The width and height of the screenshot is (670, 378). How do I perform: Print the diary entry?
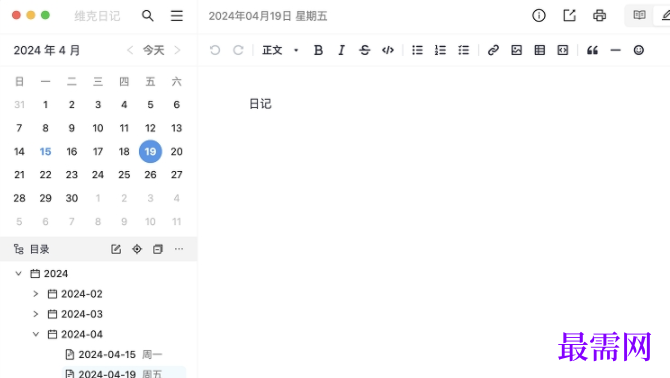pyautogui.click(x=599, y=16)
